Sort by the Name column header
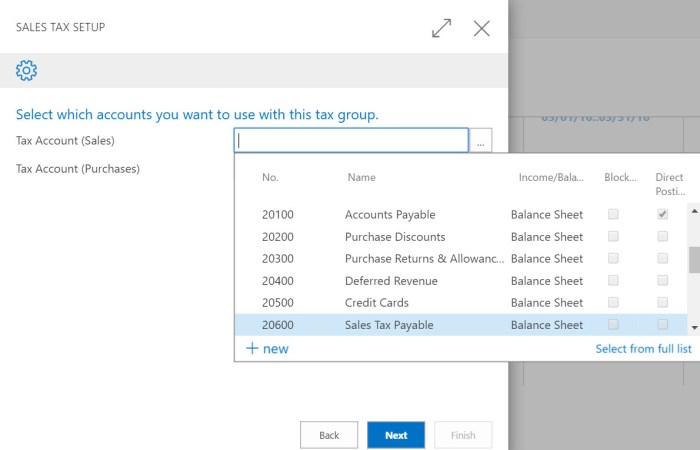The height and width of the screenshot is (450, 700). click(361, 177)
